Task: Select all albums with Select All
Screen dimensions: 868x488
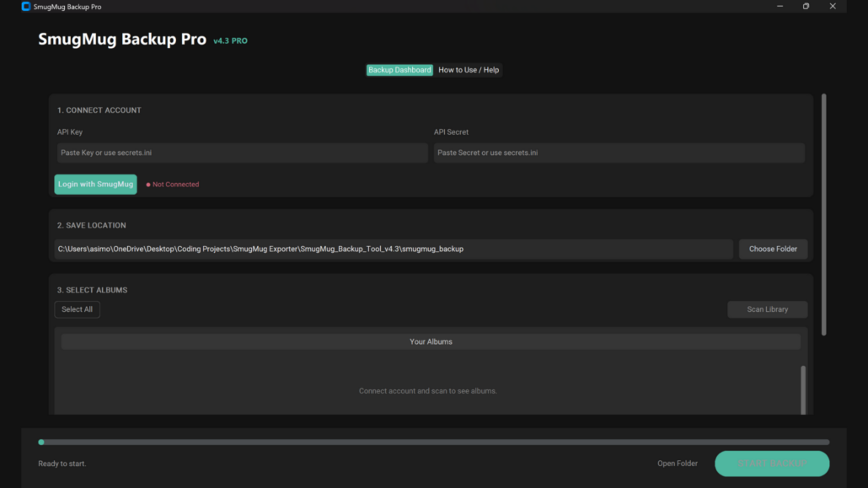Action: 77,309
